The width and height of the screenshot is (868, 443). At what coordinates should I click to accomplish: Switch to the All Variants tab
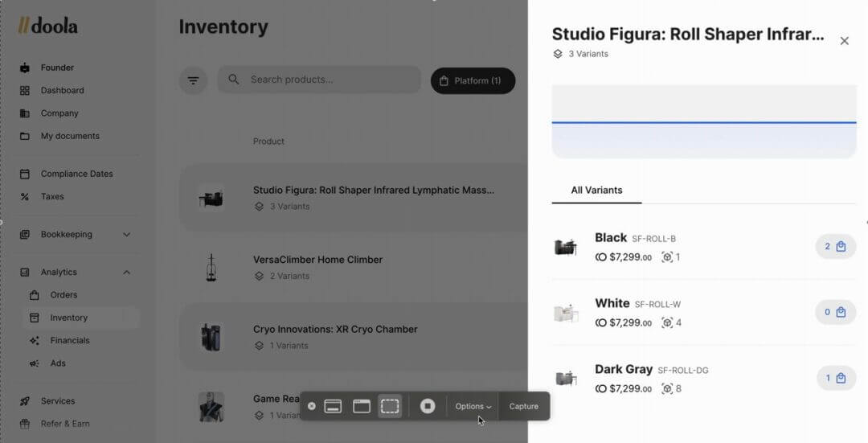click(596, 191)
